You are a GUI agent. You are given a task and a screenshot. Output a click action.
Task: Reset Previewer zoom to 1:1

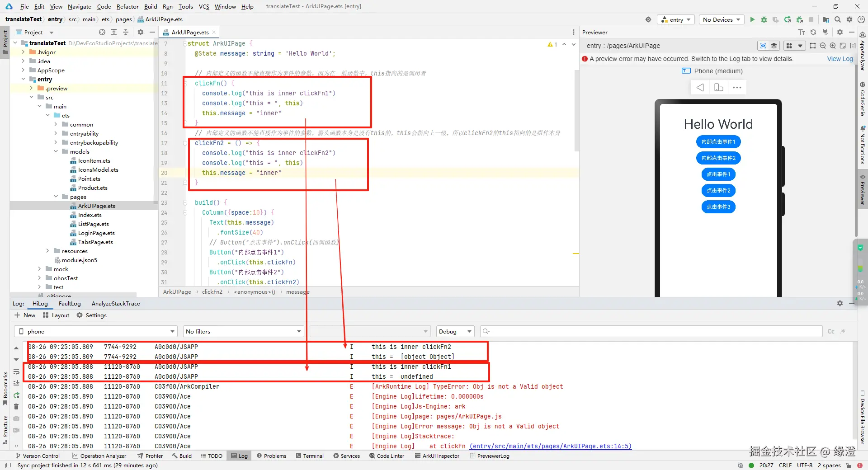(x=853, y=46)
